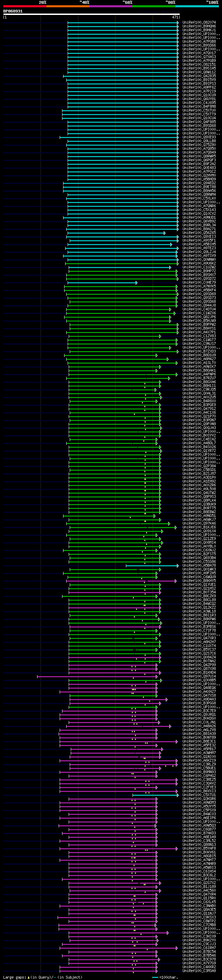The height and width of the screenshot is (980, 222).
Task: Select hit UniRef100_Q94ED2
Action: [x=199, y=183]
